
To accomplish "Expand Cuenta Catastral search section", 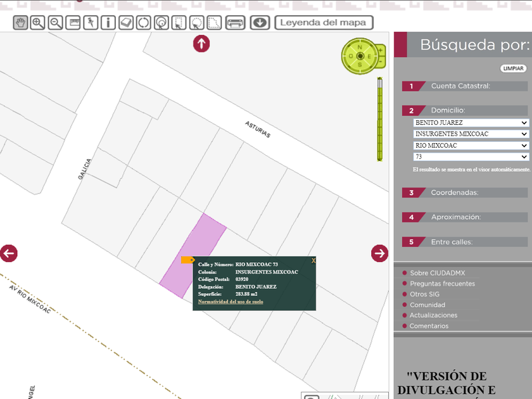I will (464, 86).
